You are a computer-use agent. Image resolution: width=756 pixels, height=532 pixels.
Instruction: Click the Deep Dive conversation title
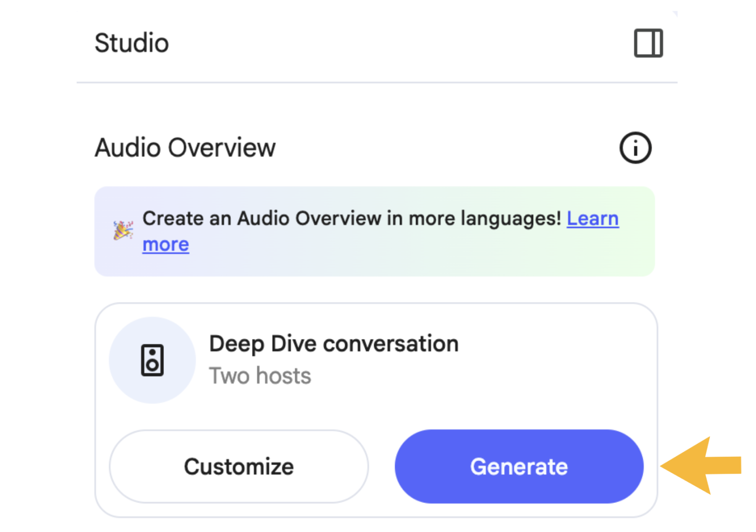tap(334, 344)
